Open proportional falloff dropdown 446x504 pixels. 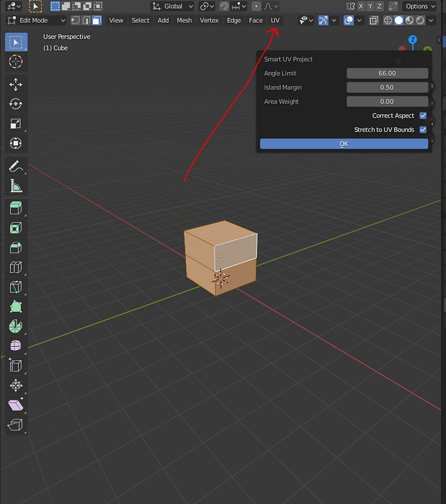click(271, 6)
